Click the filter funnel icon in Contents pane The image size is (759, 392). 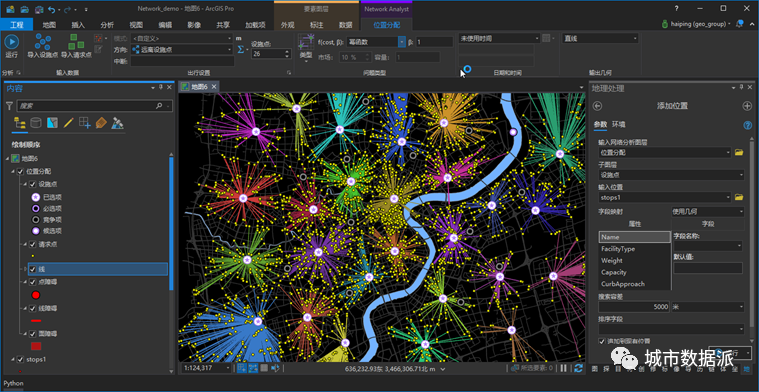[9, 106]
